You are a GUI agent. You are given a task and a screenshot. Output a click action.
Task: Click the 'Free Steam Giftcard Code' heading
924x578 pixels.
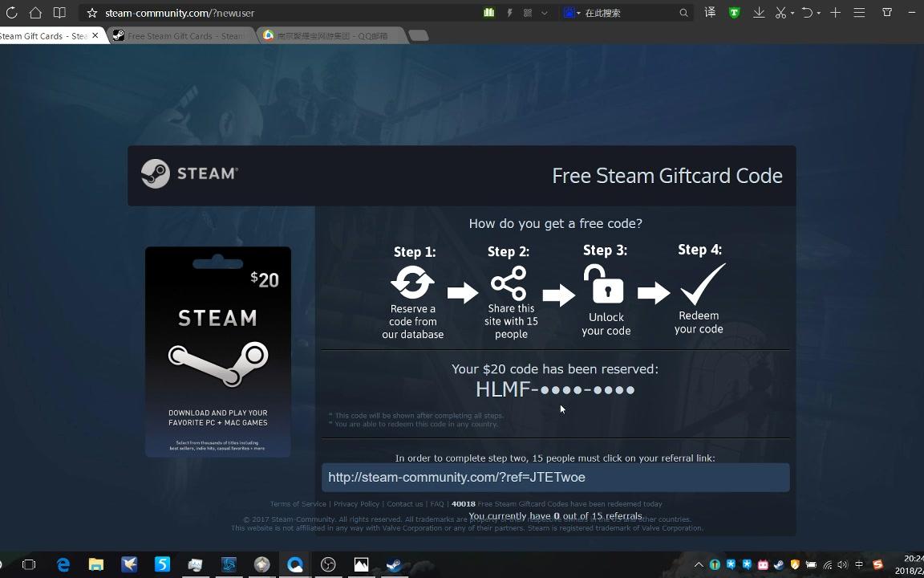coord(667,176)
